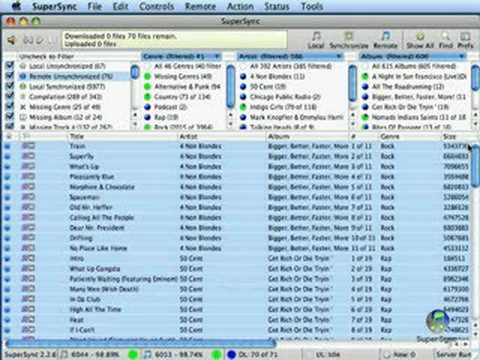Image resolution: width=480 pixels, height=360 pixels.
Task: Uncheck the Missing Track # filter checkbox
Action: coord(10,126)
